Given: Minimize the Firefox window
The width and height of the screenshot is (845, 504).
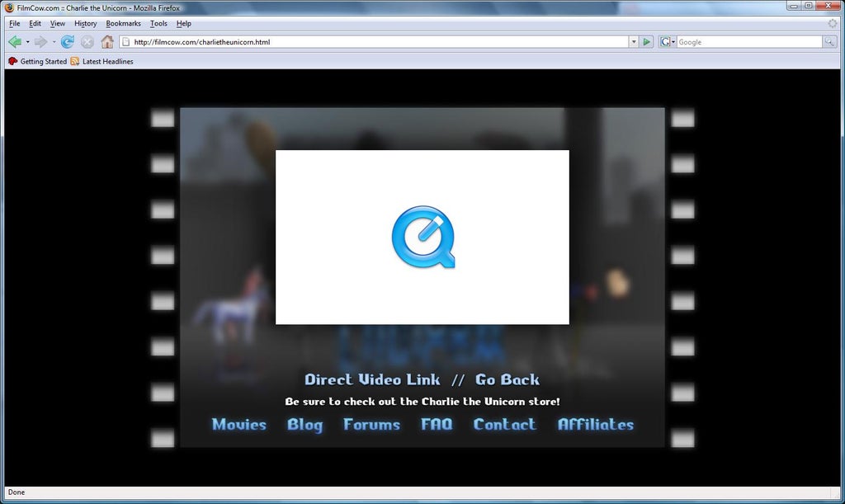Looking at the screenshot, I should (x=794, y=6).
